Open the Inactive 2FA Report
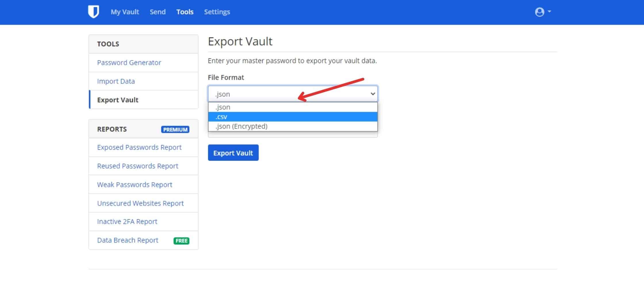This screenshot has height=285, width=644. click(x=127, y=221)
